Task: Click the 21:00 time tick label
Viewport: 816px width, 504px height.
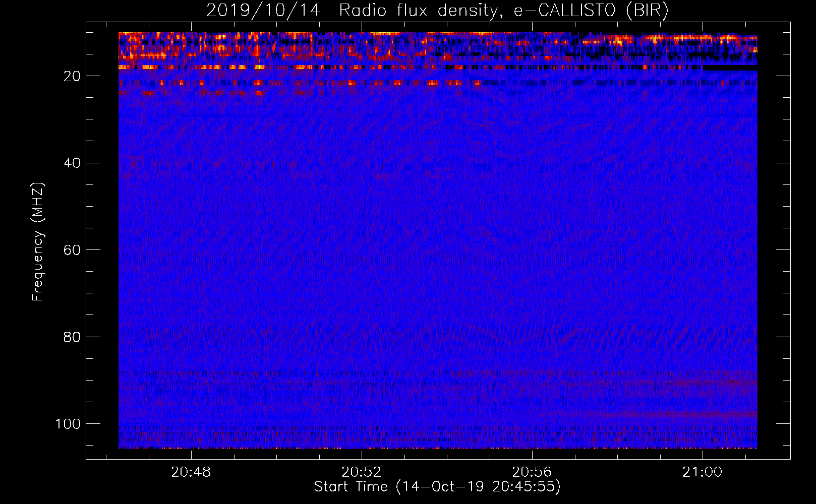Action: tap(703, 472)
